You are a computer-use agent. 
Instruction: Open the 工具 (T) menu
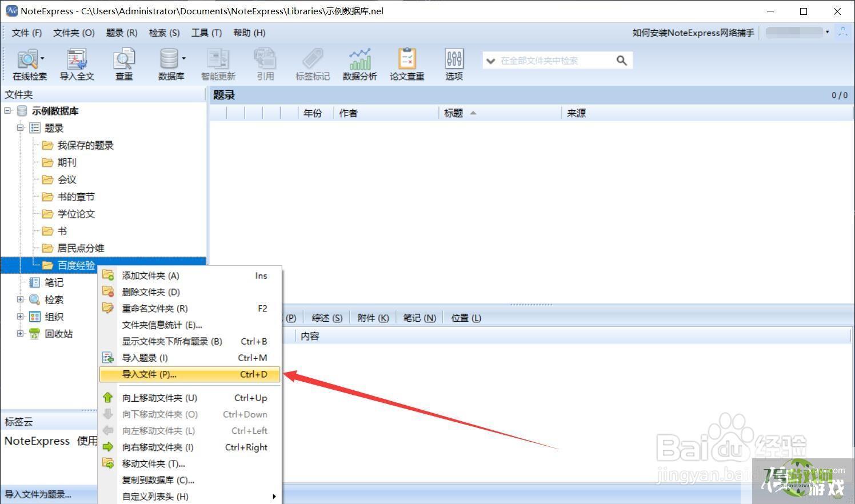pos(206,33)
